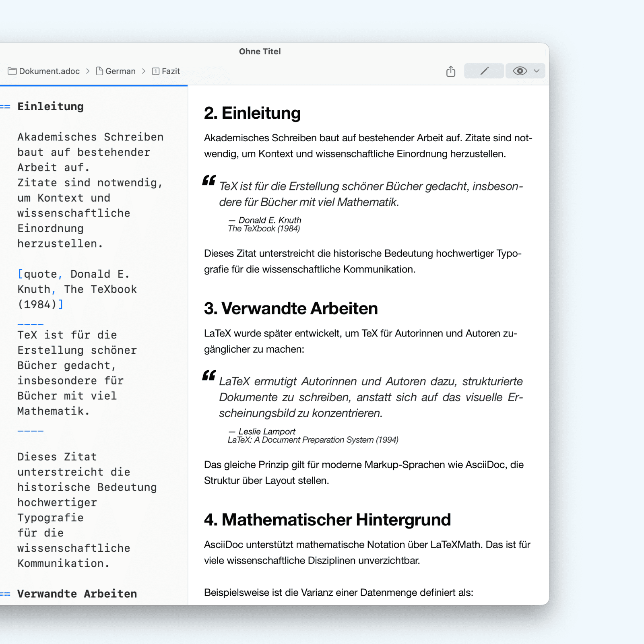
Task: Click the source line 'Kommunikation.'
Action: click(x=64, y=563)
